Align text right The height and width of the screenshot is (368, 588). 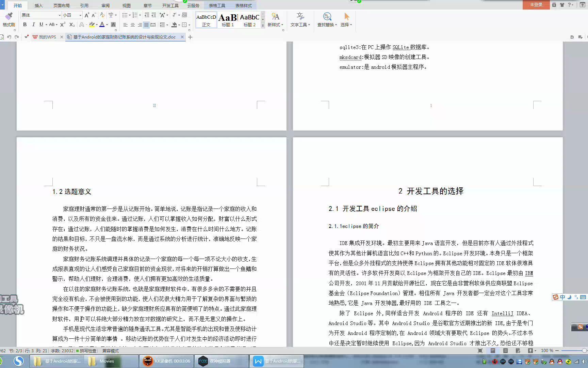tap(140, 25)
